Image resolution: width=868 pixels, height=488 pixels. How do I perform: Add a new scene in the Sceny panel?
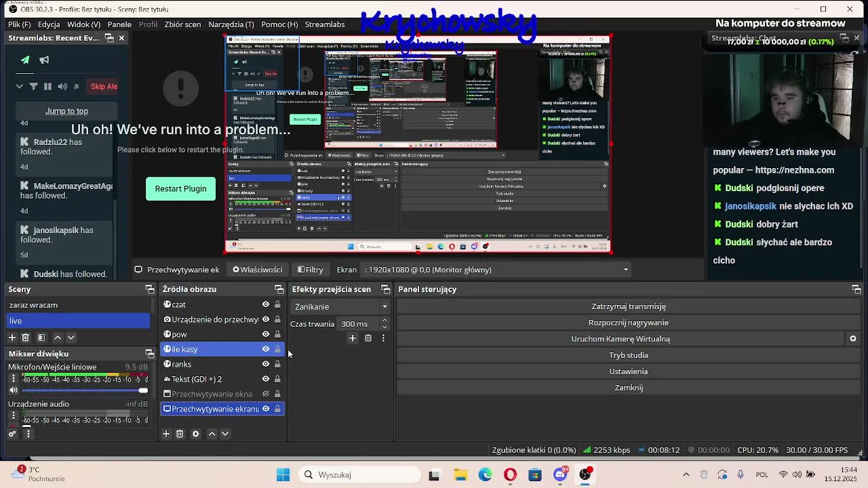pyautogui.click(x=12, y=337)
